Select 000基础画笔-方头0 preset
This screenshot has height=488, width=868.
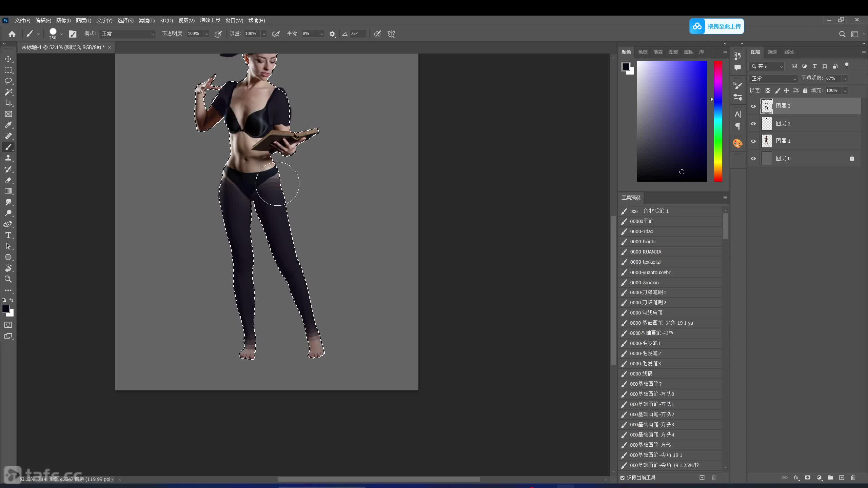click(x=671, y=394)
